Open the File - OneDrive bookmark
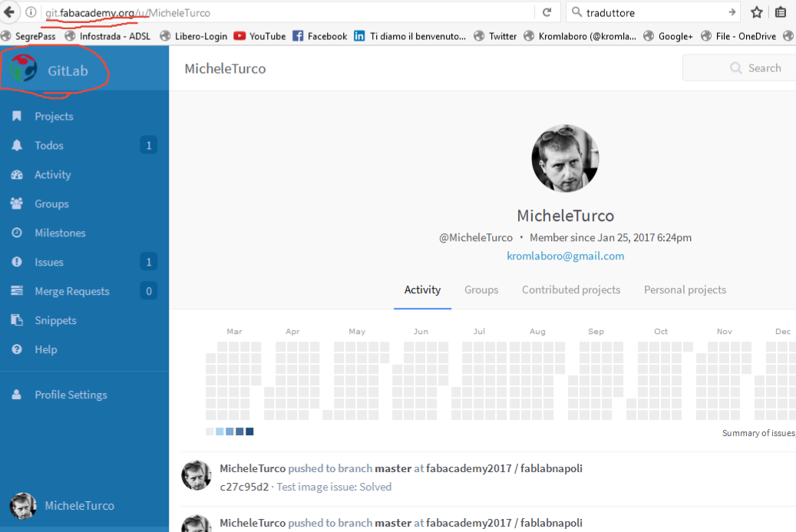Viewport: 796px width, 532px height. 738,36
